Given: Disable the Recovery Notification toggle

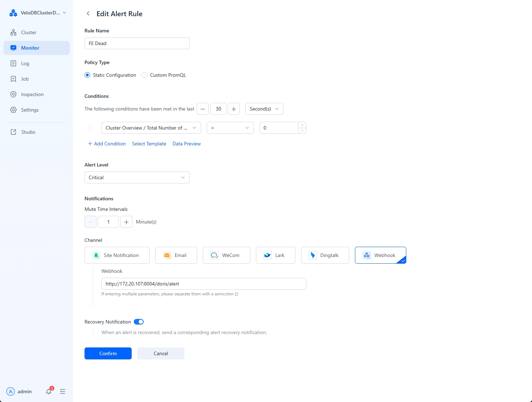Looking at the screenshot, I should (x=138, y=322).
